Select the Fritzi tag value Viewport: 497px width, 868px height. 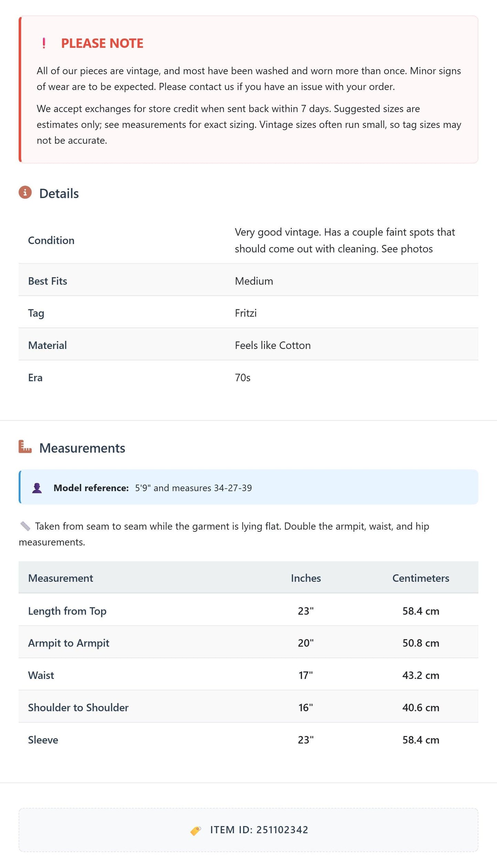[246, 313]
